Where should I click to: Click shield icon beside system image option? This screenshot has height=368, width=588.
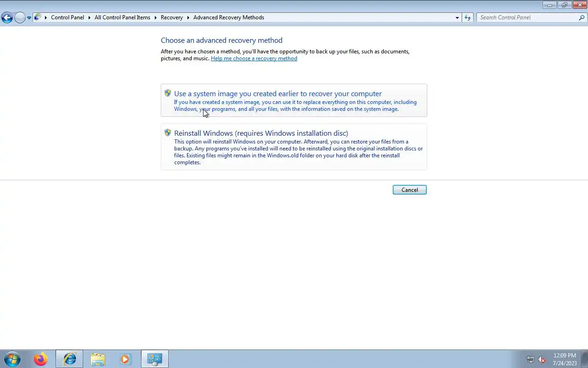(168, 93)
